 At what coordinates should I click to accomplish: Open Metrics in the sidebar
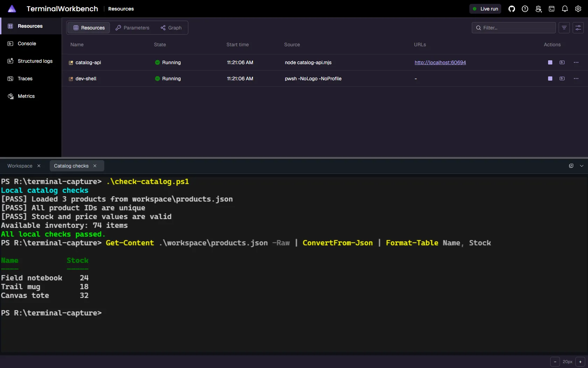coord(31,96)
